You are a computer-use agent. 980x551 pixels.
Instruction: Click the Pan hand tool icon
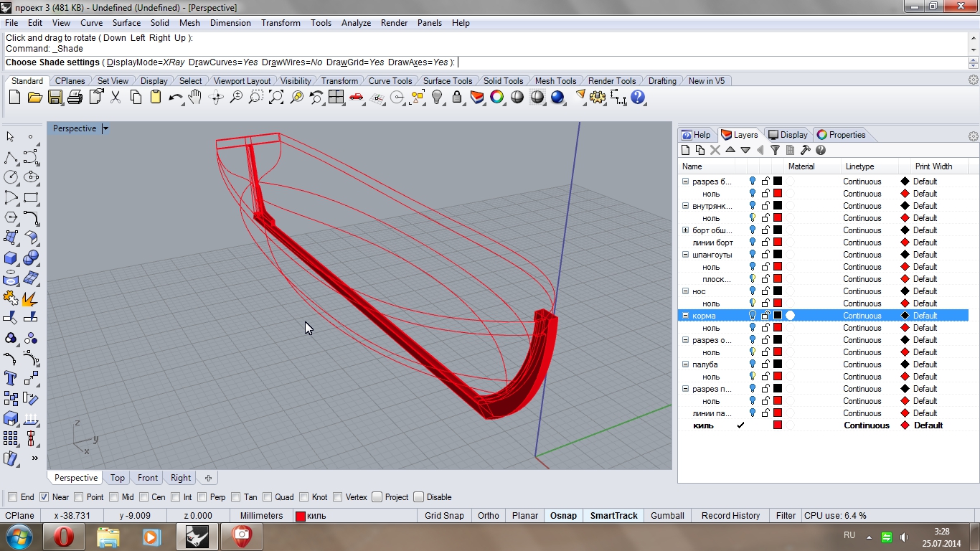point(195,97)
